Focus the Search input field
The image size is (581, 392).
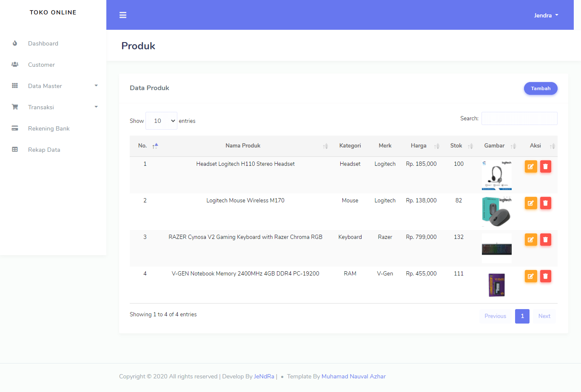pyautogui.click(x=519, y=118)
